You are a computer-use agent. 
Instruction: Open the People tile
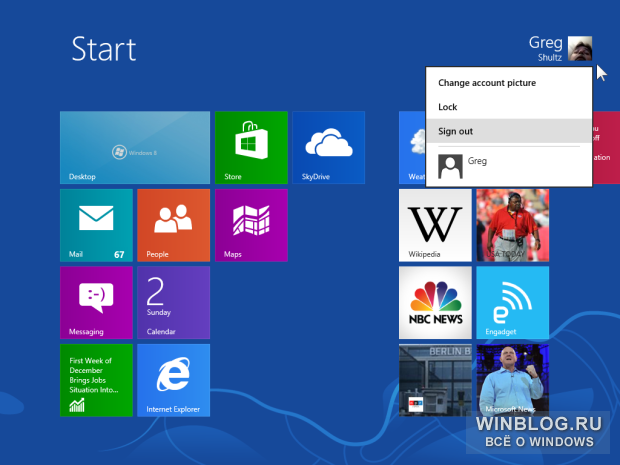tap(174, 225)
